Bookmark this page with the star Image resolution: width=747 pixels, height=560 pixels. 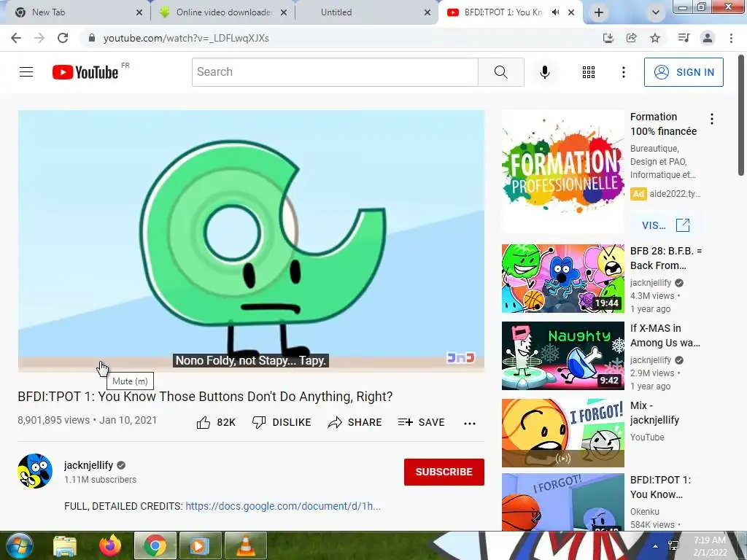point(655,38)
